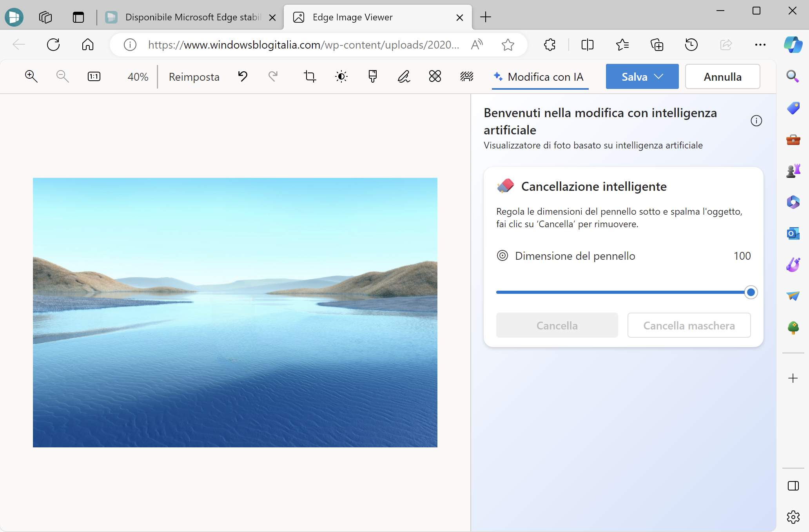809x532 pixels.
Task: Click the undo arrow icon
Action: coord(243,76)
